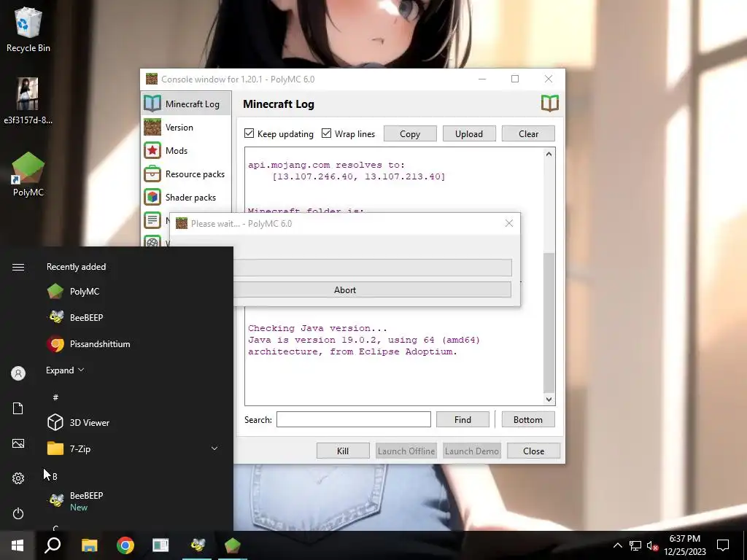This screenshot has height=560, width=747.
Task: Open Resource packs page in sidebar
Action: pos(186,174)
